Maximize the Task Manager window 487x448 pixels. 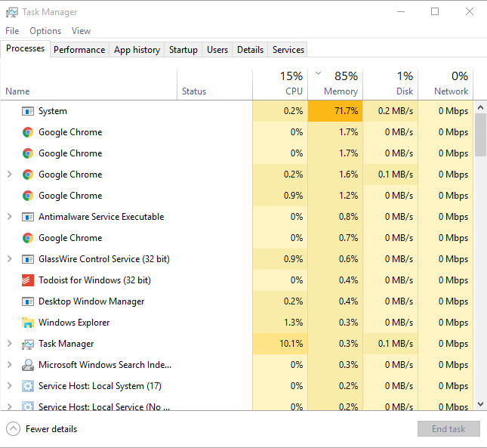pos(435,12)
